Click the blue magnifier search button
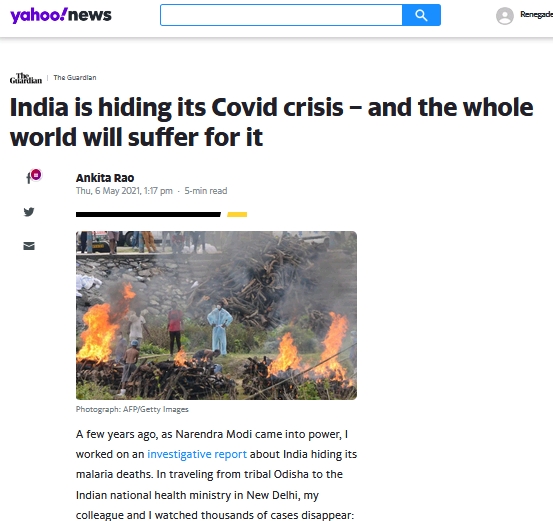Screen dimensions: 553x521 [x=421, y=15]
